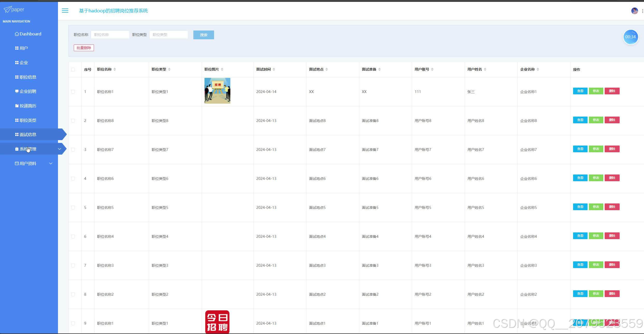Check the row 4 checkbox
Image resolution: width=644 pixels, height=334 pixels.
(x=73, y=179)
